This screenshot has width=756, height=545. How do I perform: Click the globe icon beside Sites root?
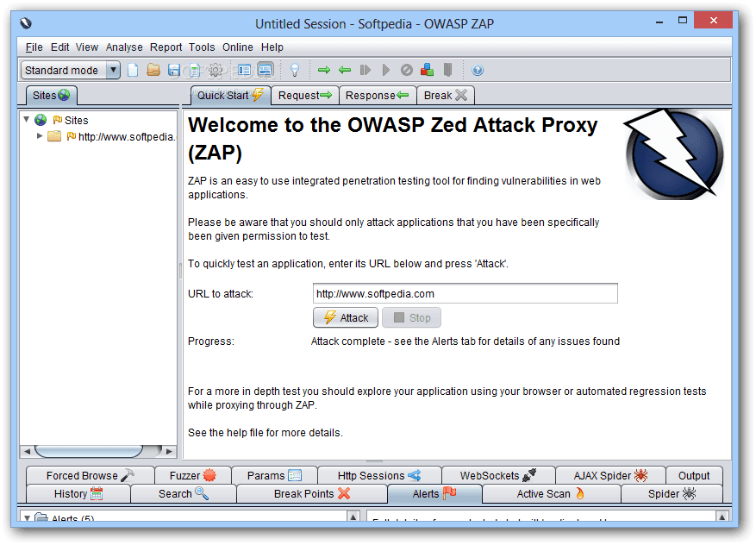[x=41, y=120]
